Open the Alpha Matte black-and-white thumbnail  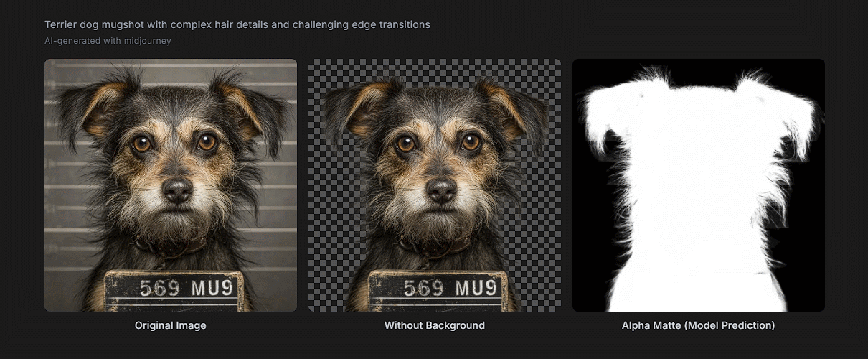click(x=699, y=185)
